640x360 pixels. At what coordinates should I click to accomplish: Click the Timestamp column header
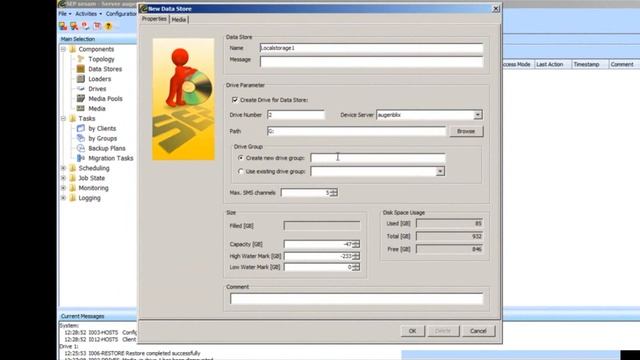[590, 64]
